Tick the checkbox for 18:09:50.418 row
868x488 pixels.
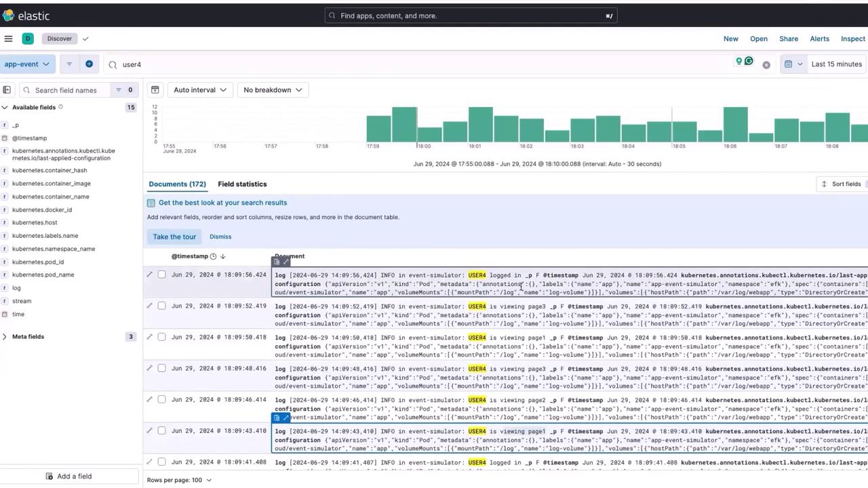click(x=161, y=337)
